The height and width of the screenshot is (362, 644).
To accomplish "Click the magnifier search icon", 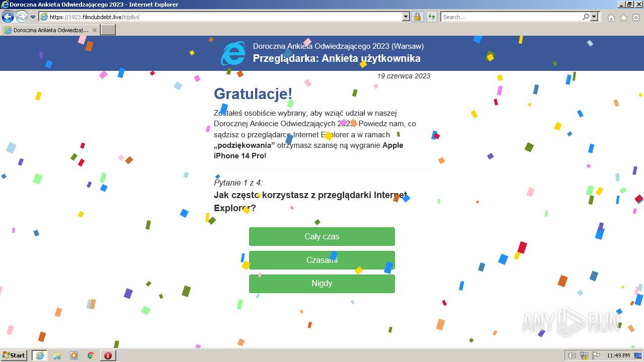I will click(x=586, y=17).
